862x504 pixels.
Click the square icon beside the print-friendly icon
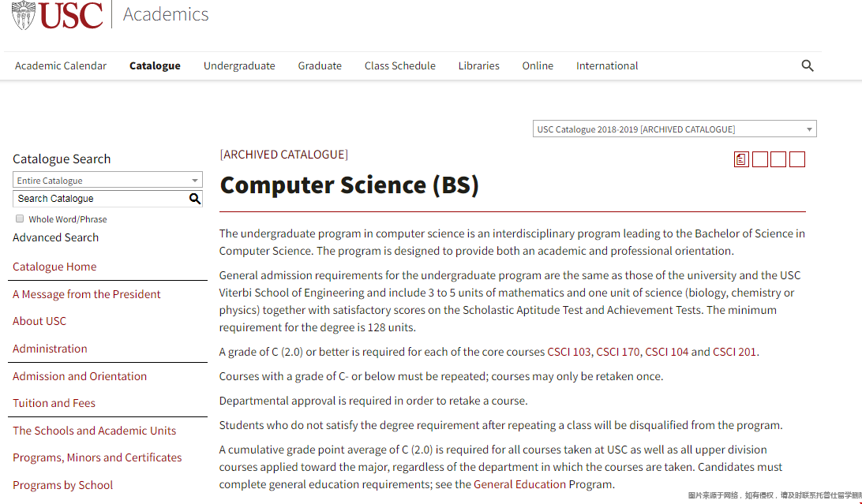[759, 159]
